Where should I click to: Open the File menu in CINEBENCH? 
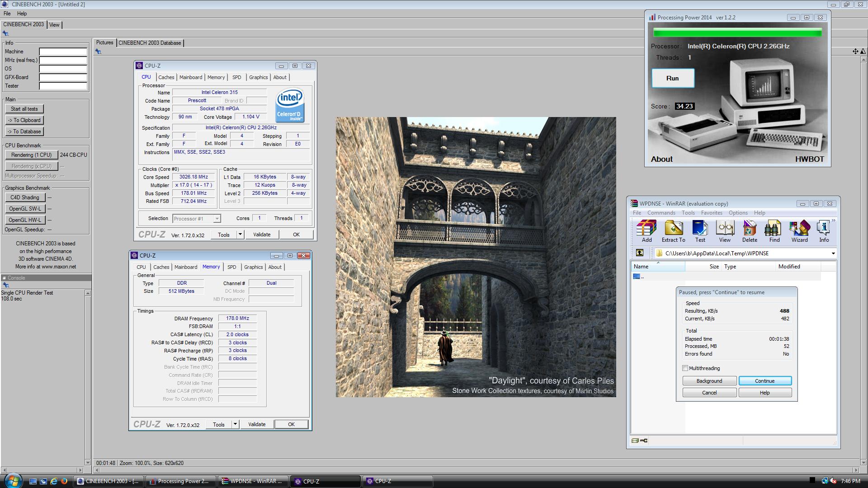(7, 14)
